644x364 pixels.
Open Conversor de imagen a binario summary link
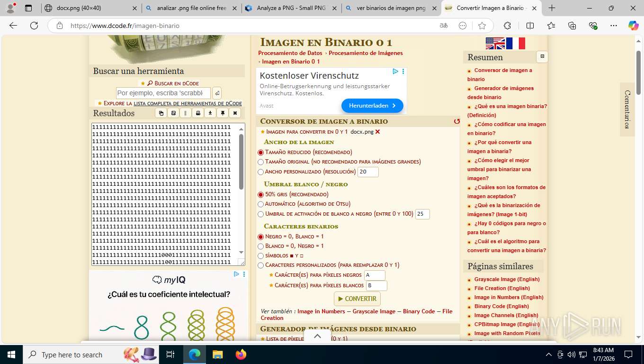point(500,75)
